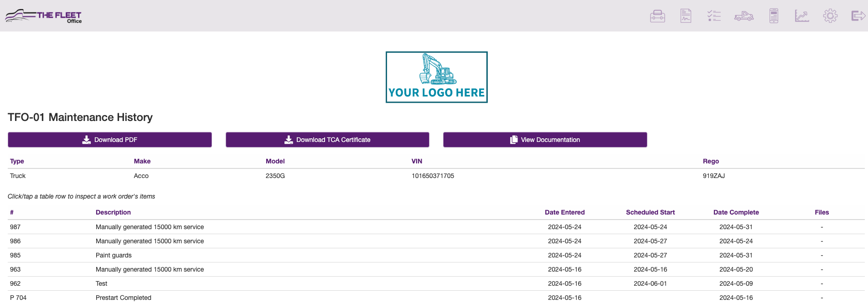Click the Date Entered column header

coord(565,212)
